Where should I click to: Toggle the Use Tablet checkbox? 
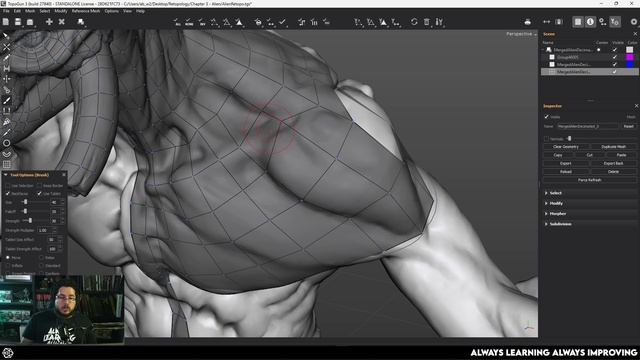pyautogui.click(x=40, y=193)
